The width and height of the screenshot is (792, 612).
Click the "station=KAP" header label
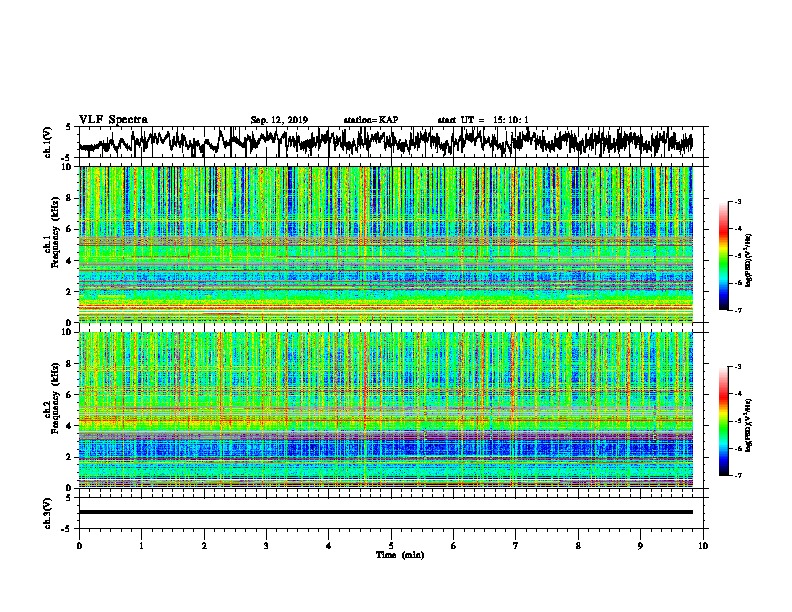coord(371,120)
